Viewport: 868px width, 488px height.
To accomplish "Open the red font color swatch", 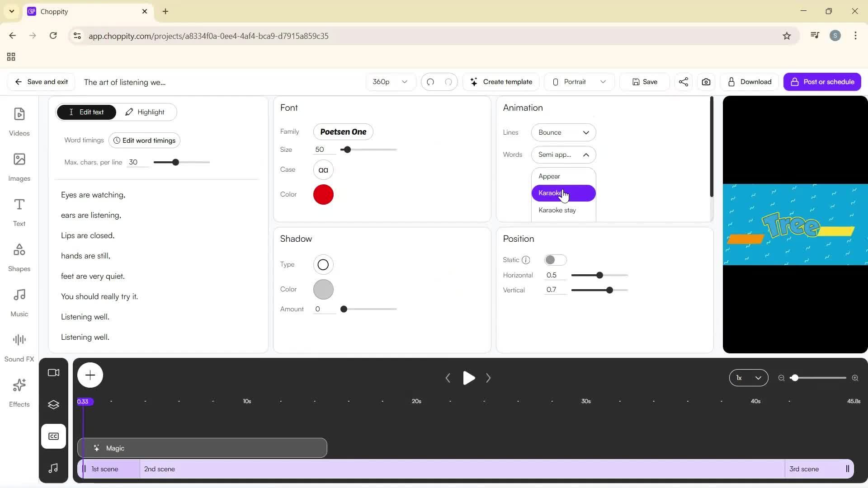I will (x=323, y=195).
